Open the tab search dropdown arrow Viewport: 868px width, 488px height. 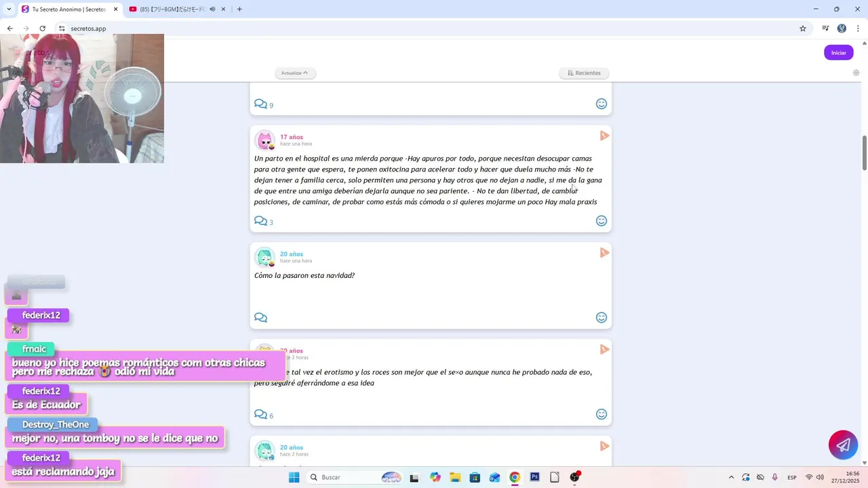pos(9,9)
